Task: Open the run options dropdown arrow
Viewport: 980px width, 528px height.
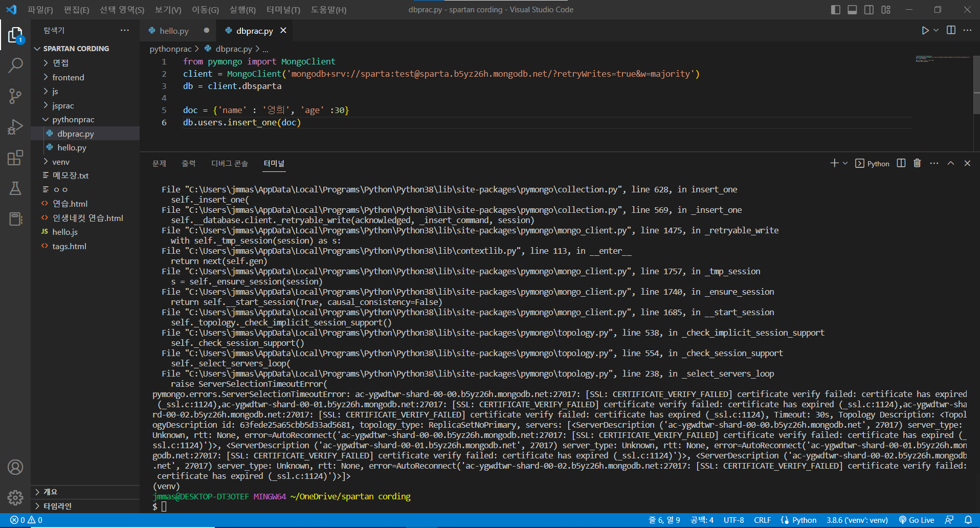Action: pyautogui.click(x=936, y=31)
